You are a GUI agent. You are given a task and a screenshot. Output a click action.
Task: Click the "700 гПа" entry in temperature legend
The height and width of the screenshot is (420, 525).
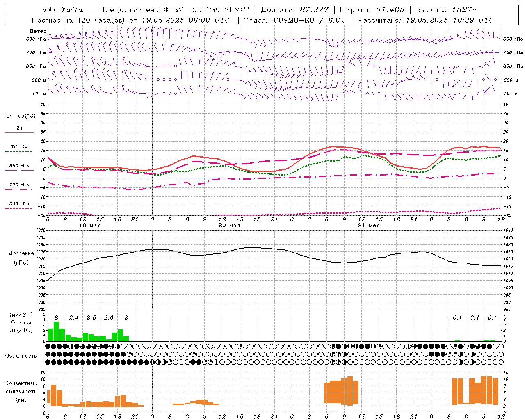tap(19, 185)
